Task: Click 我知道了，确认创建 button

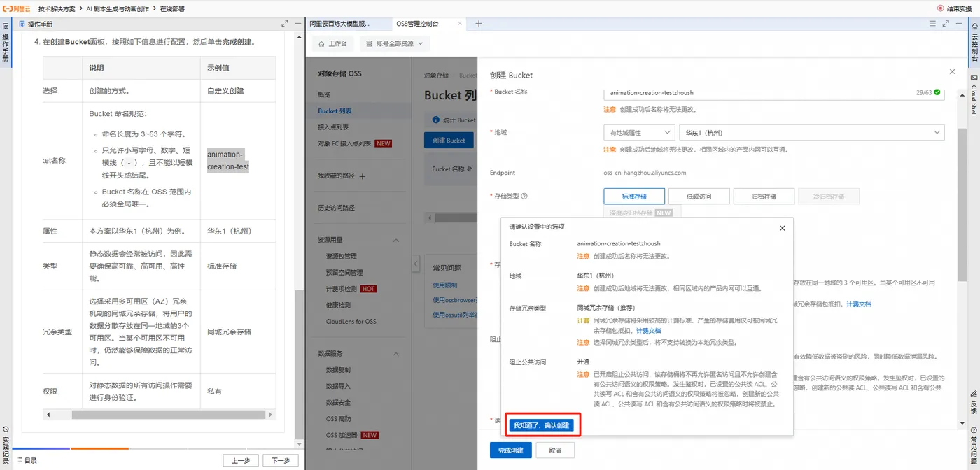Action: click(x=542, y=425)
